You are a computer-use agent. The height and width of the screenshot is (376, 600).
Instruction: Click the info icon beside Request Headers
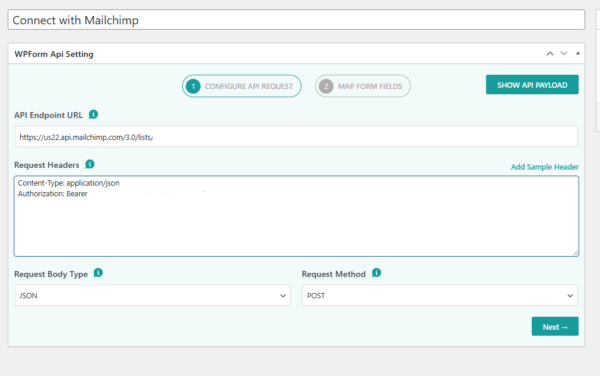pos(90,164)
